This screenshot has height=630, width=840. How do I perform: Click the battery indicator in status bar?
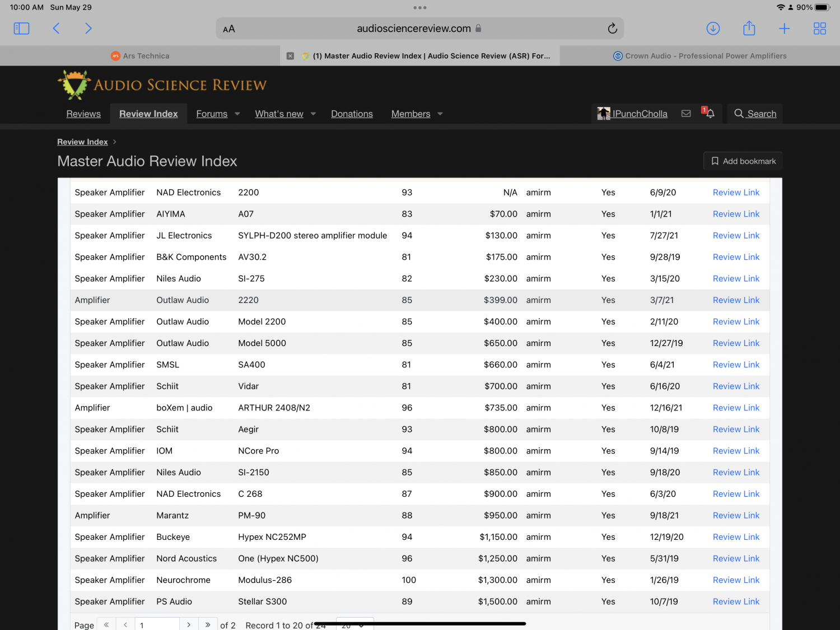(x=822, y=7)
